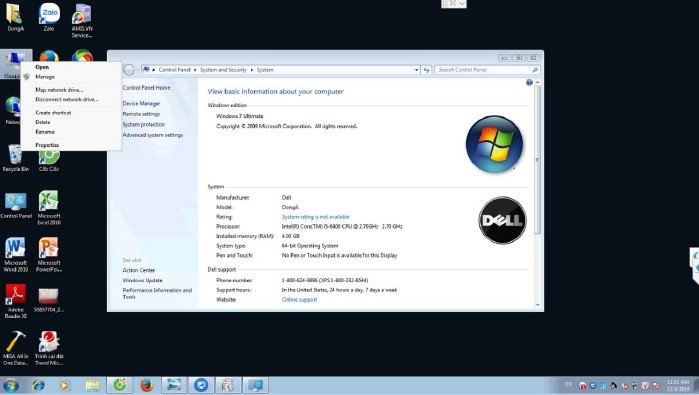This screenshot has width=699, height=395.
Task: Open Device Manager link
Action: [x=141, y=103]
